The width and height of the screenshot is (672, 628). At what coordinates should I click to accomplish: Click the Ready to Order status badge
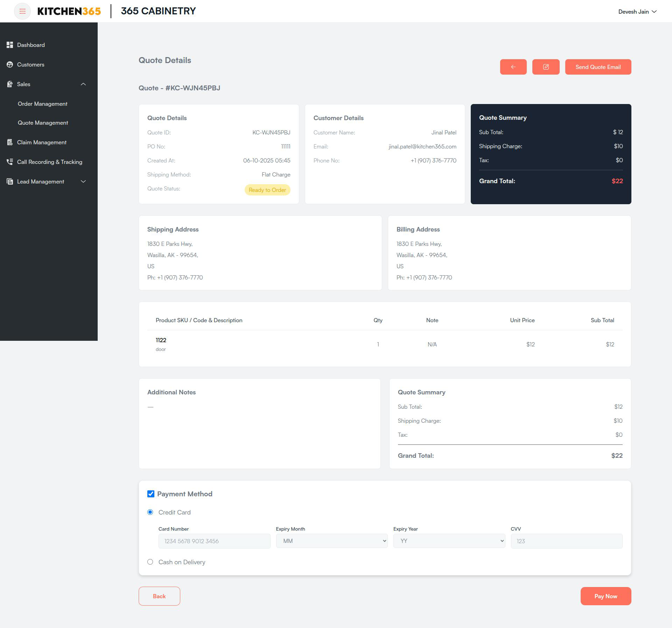coord(267,190)
